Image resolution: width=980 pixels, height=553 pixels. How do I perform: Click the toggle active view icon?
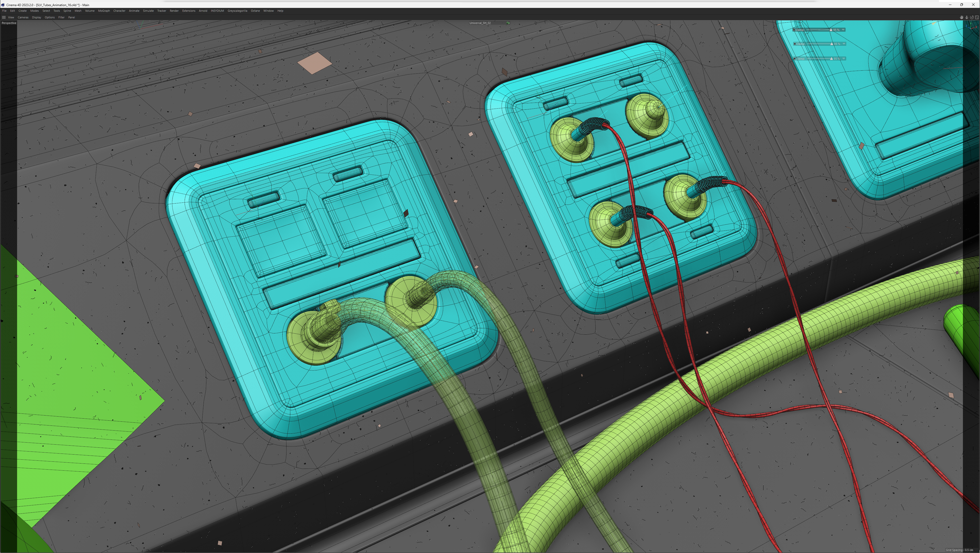977,18
